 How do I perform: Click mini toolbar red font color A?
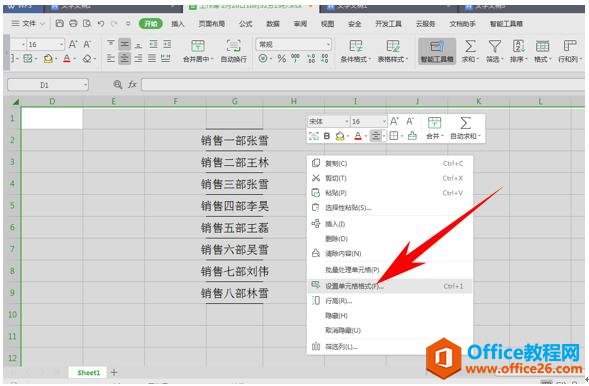(358, 136)
